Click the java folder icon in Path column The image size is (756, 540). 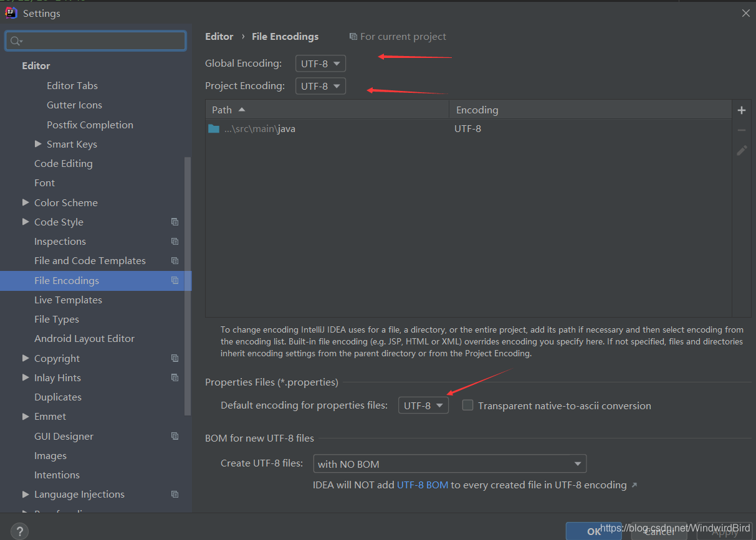214,129
